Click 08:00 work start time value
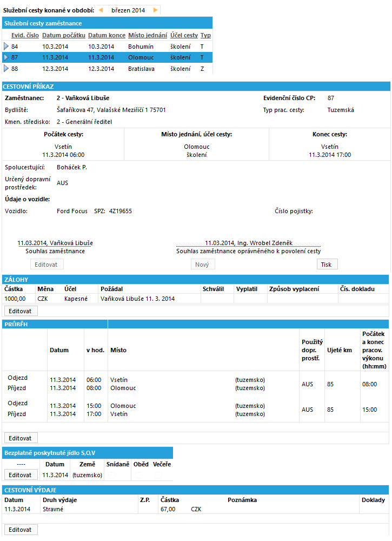Screen dimensions: 392x541 (370, 384)
